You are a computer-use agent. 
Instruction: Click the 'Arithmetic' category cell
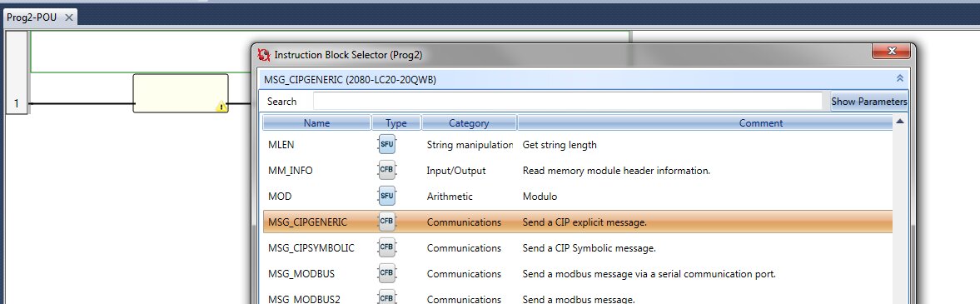click(450, 197)
